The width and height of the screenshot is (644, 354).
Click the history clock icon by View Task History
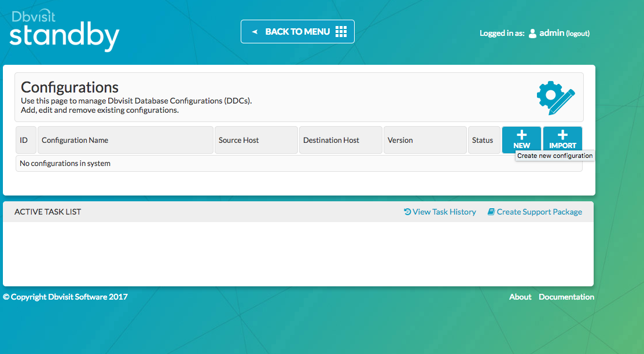(x=407, y=212)
